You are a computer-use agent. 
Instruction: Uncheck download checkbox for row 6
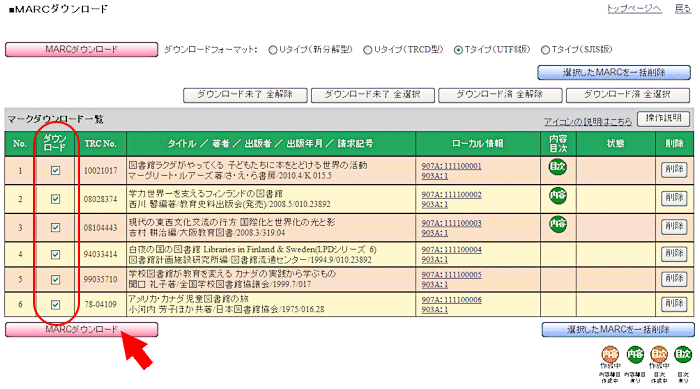[x=55, y=305]
